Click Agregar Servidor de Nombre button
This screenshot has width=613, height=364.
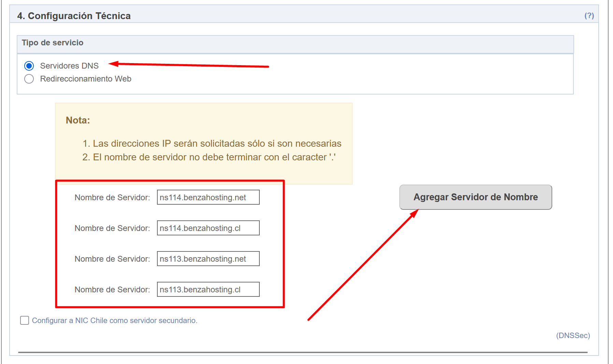click(475, 197)
